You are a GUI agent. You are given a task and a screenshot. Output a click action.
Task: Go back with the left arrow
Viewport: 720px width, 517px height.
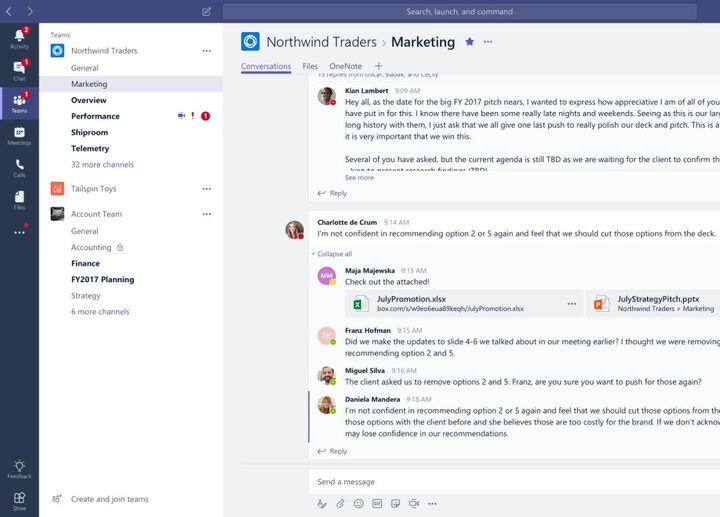point(9,11)
